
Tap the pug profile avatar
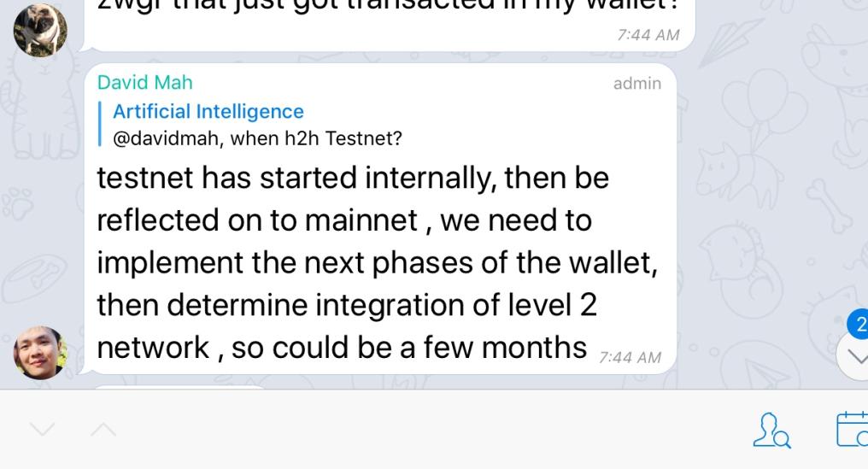[x=40, y=28]
